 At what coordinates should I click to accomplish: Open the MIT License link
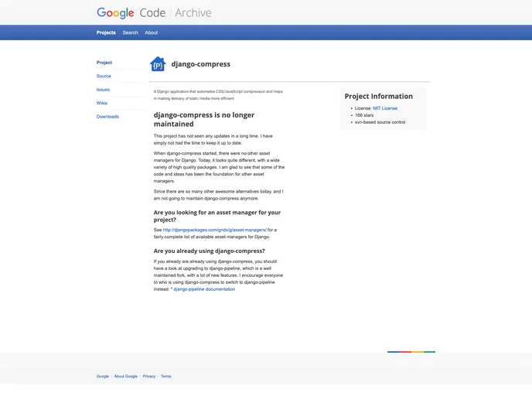pos(385,108)
